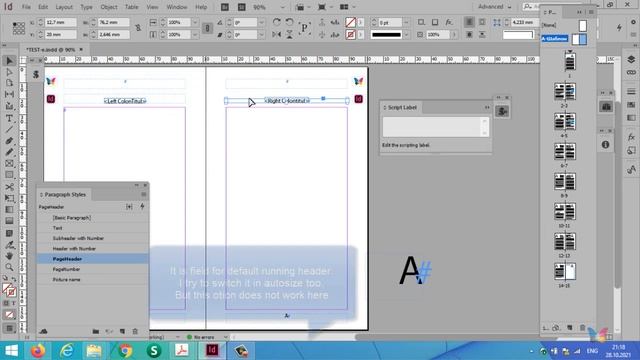Screen dimensions: 640x360
Task: Select the Pen tool
Action: pos(9,141)
